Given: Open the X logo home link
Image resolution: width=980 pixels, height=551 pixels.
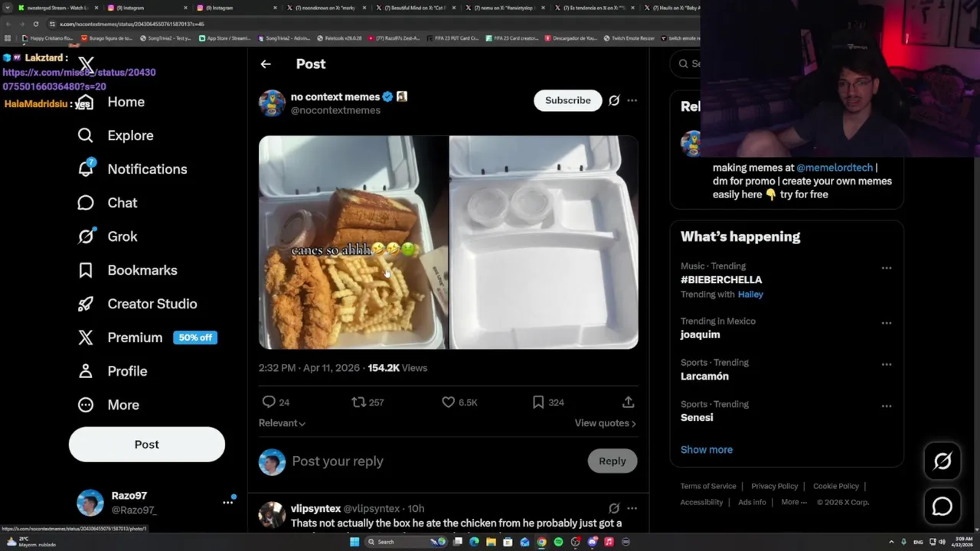Looking at the screenshot, I should point(86,66).
